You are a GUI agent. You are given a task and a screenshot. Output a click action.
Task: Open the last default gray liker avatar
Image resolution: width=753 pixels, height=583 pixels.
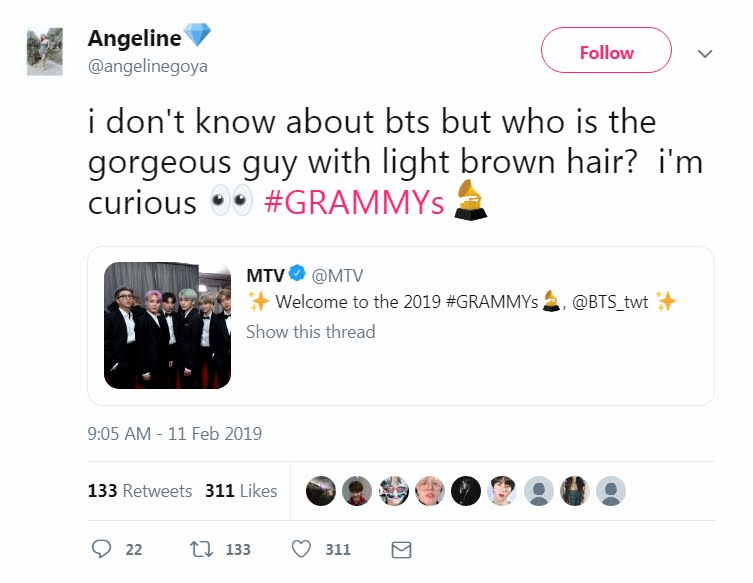pos(611,491)
